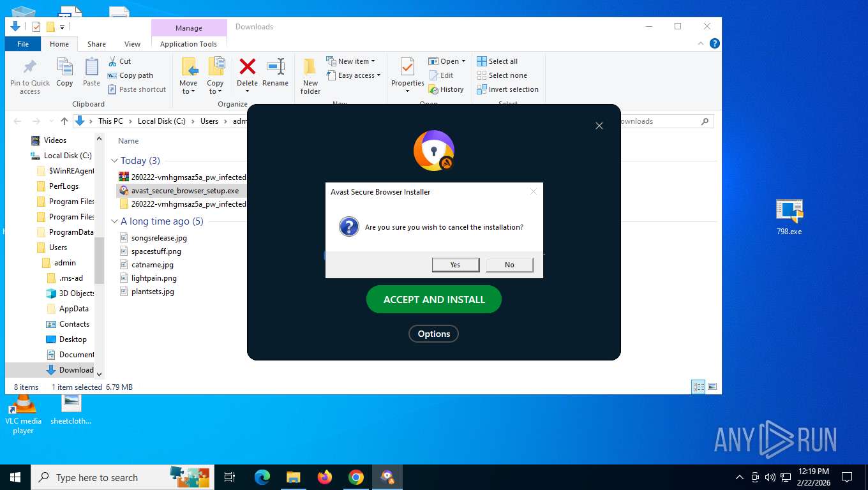Click Select none

pos(502,75)
